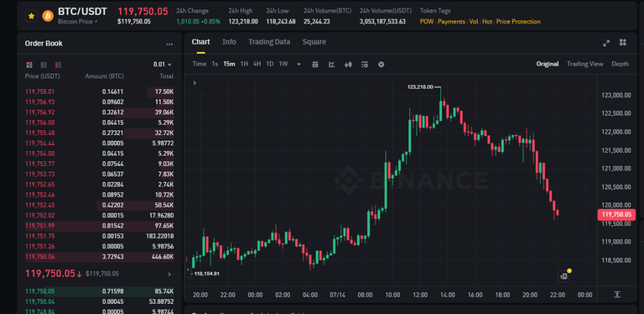Select the 15m chart interval

[229, 64]
